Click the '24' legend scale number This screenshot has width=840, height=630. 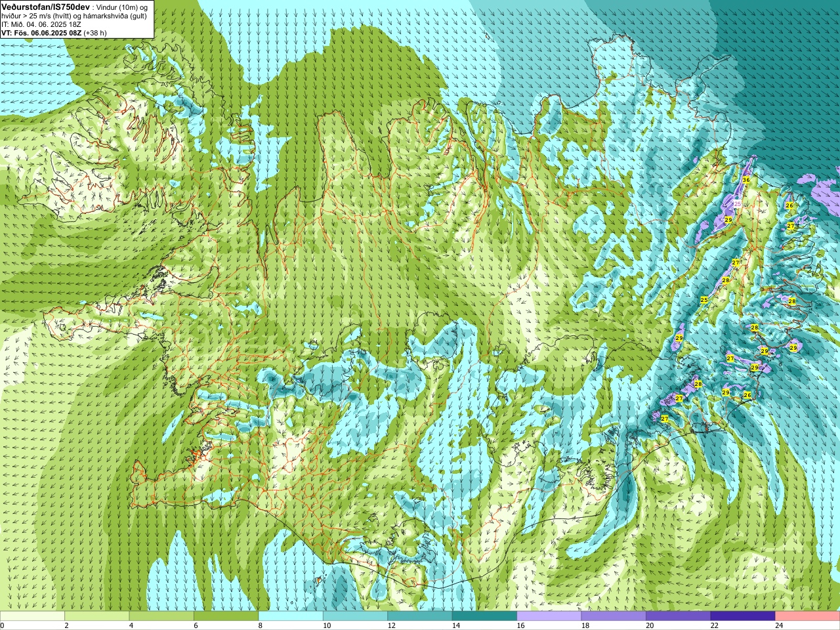tap(779, 625)
